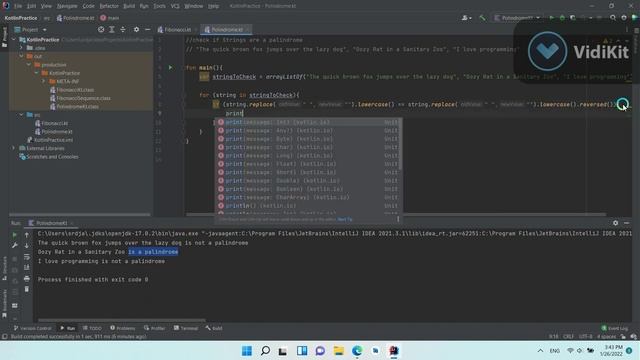This screenshot has width=640, height=360.
Task: Select KotlinPractice.iml file
Action: pos(50,140)
